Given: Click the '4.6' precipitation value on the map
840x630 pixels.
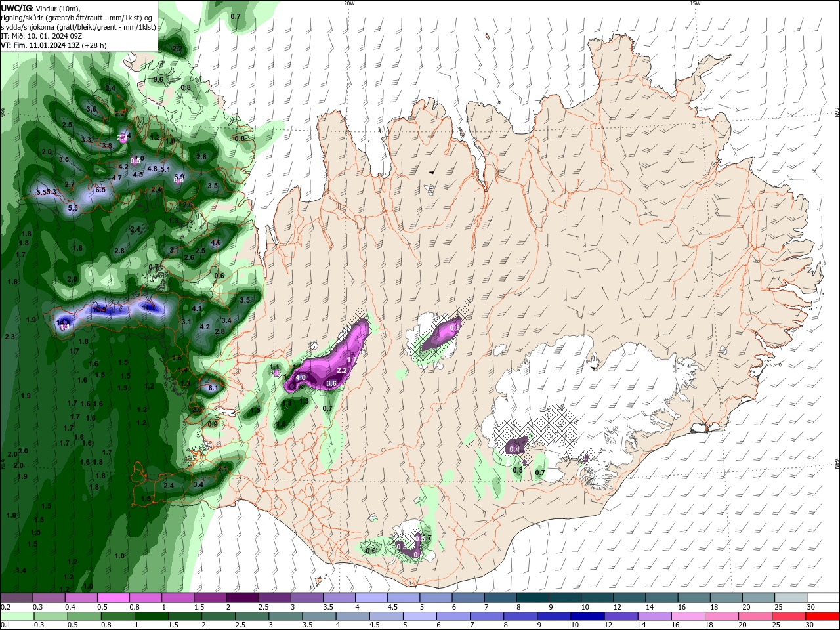Looking at the screenshot, I should pos(216,242).
